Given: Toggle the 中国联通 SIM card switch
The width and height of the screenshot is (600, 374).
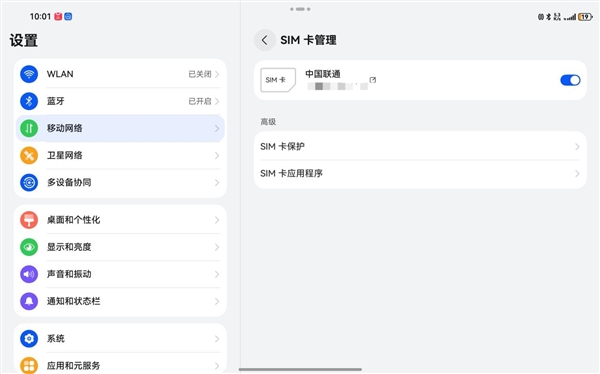Looking at the screenshot, I should [x=570, y=80].
